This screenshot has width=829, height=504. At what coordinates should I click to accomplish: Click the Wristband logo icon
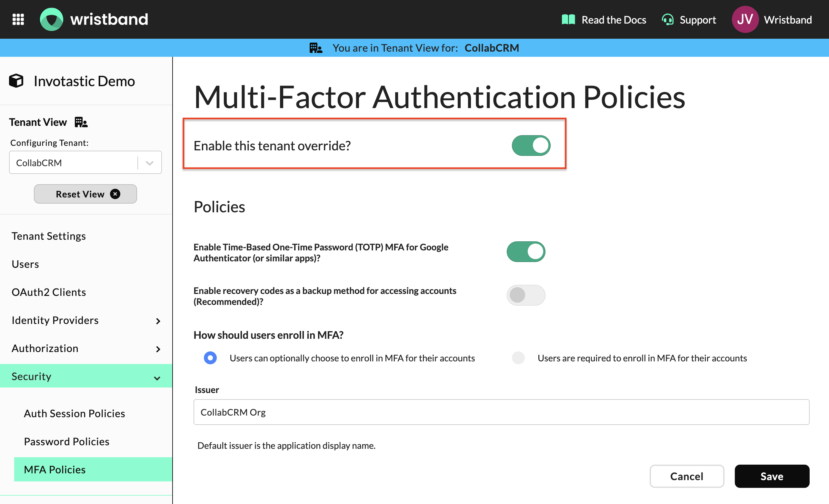(x=52, y=19)
